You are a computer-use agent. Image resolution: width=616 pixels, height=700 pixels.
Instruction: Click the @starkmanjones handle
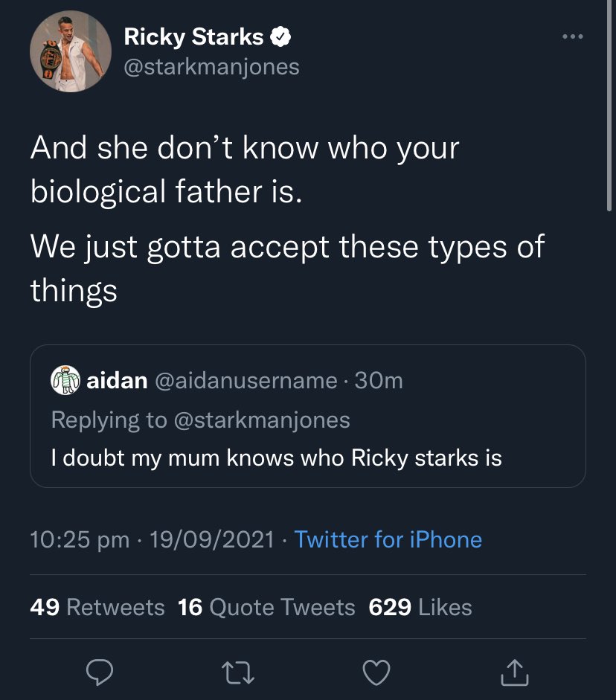212,67
